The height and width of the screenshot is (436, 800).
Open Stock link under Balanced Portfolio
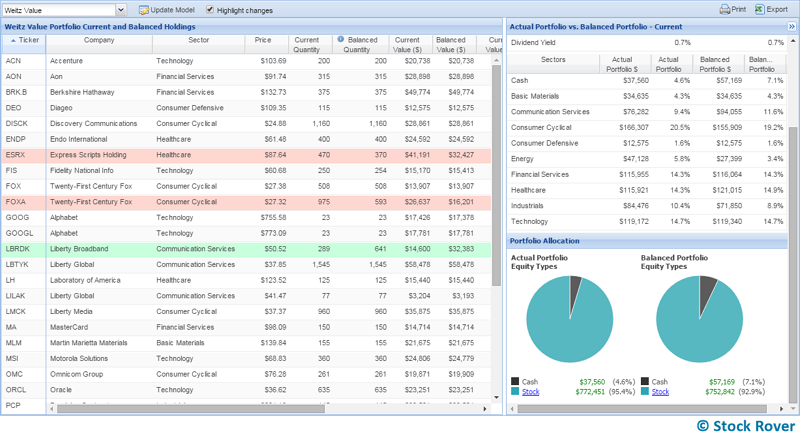(x=660, y=392)
